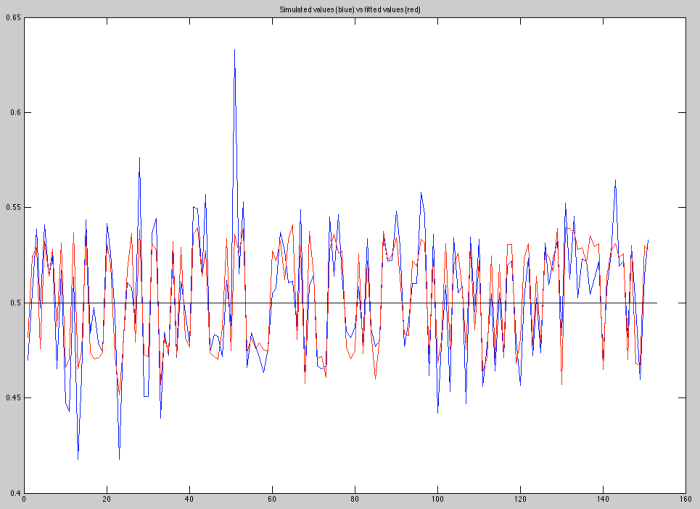Select the x-axis tick label 80

(x=355, y=500)
